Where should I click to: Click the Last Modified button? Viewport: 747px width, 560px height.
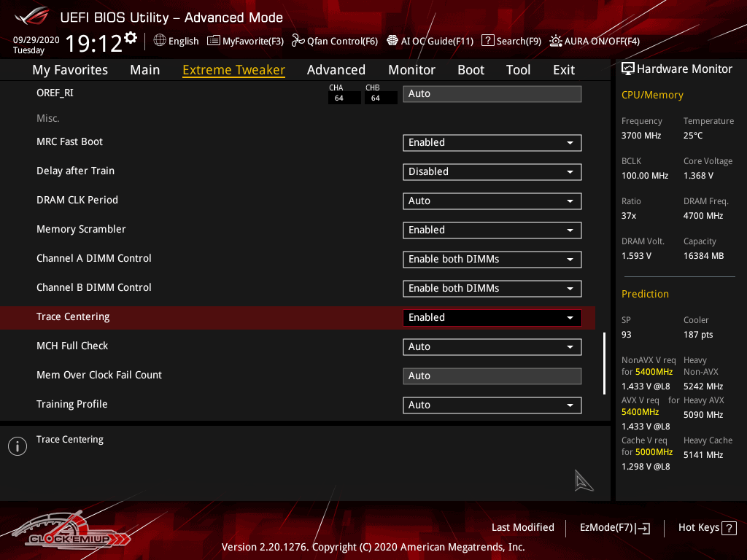point(522,528)
